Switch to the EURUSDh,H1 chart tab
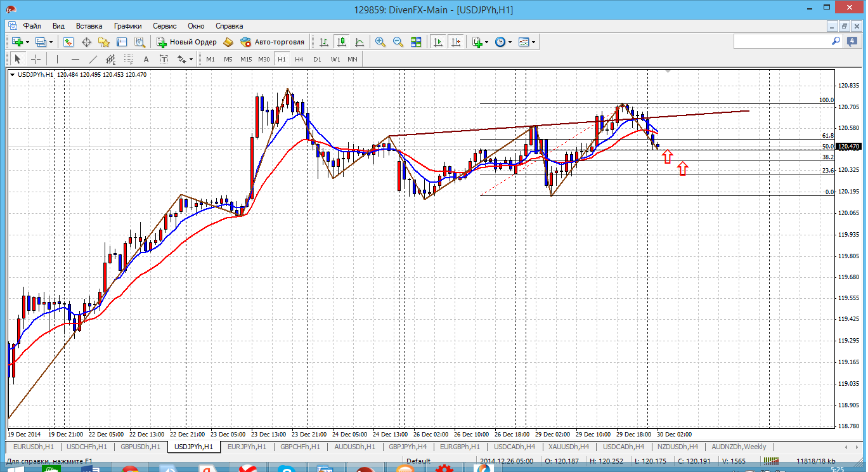Image resolution: width=868 pixels, height=472 pixels. coord(34,447)
